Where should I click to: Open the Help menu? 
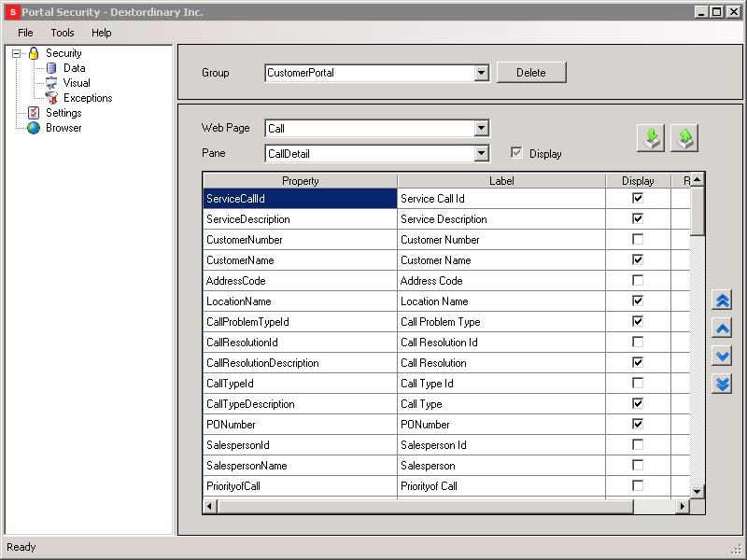(x=101, y=33)
